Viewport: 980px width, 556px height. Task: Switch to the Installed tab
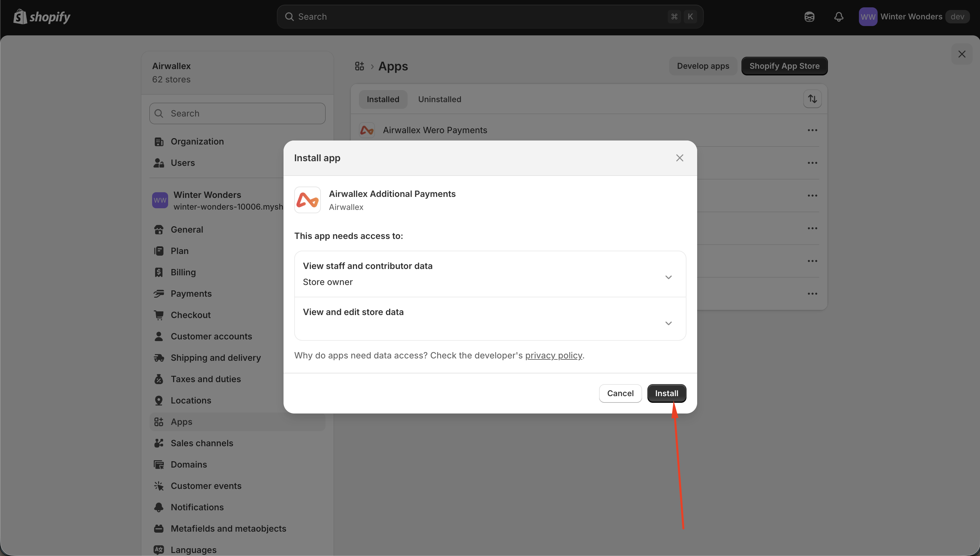point(383,99)
